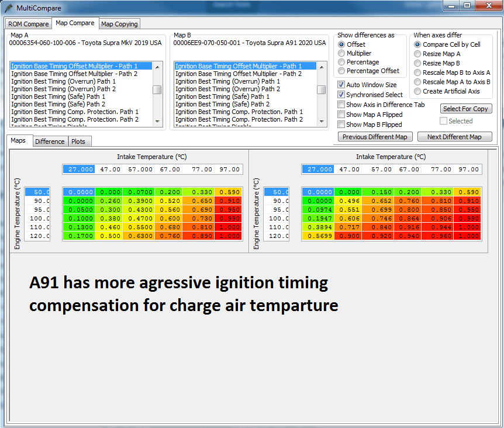Click Map B engine temperature axis 110.0
The width and height of the screenshot is (504, 428).
click(x=277, y=227)
